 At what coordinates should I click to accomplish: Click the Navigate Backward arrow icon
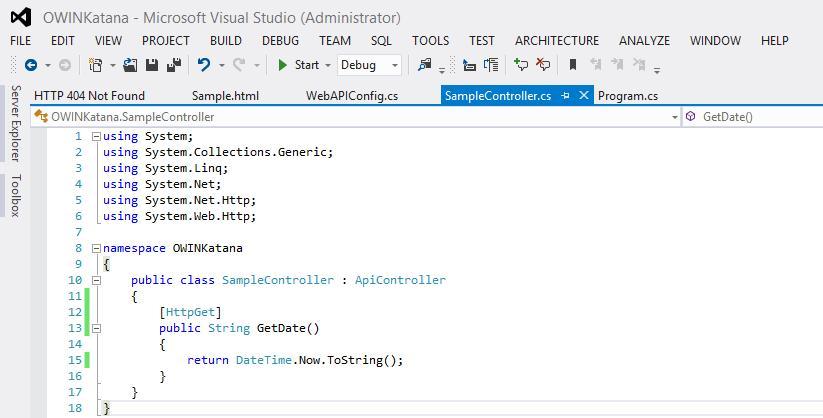(31, 65)
